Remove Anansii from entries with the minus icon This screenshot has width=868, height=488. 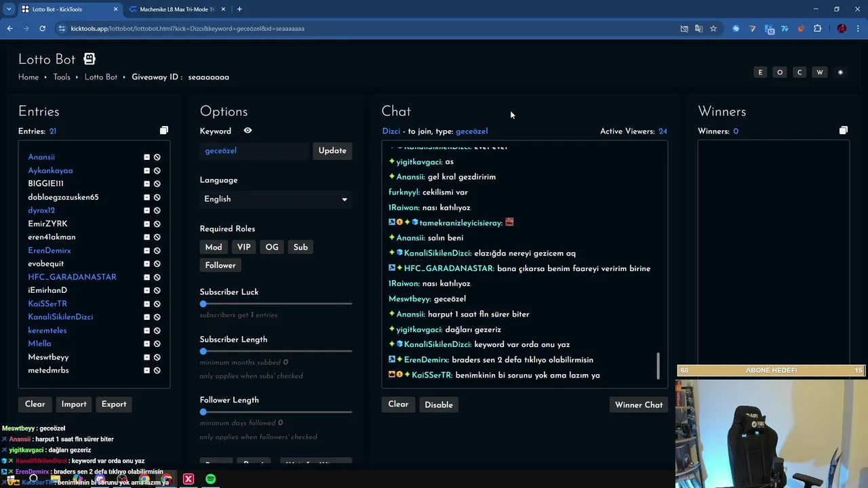tap(146, 157)
